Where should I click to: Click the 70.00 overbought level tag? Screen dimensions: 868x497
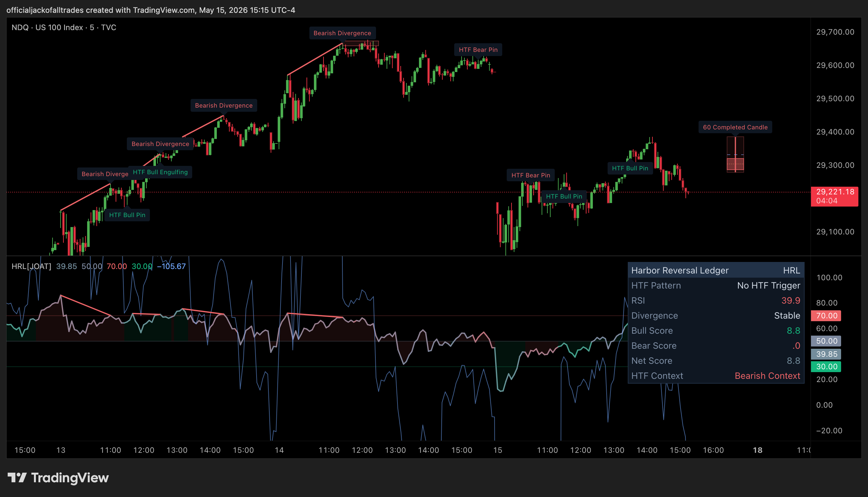pos(826,315)
